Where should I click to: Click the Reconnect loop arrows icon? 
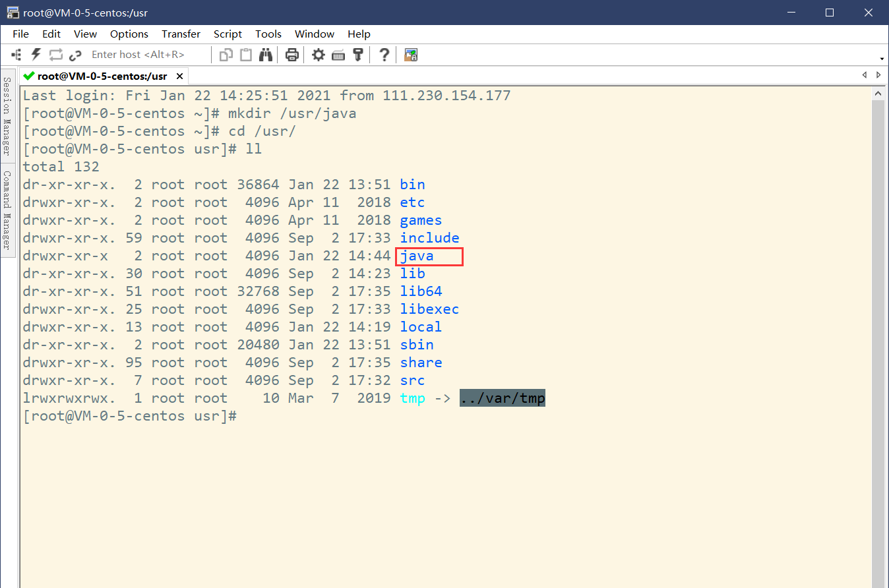click(x=55, y=55)
